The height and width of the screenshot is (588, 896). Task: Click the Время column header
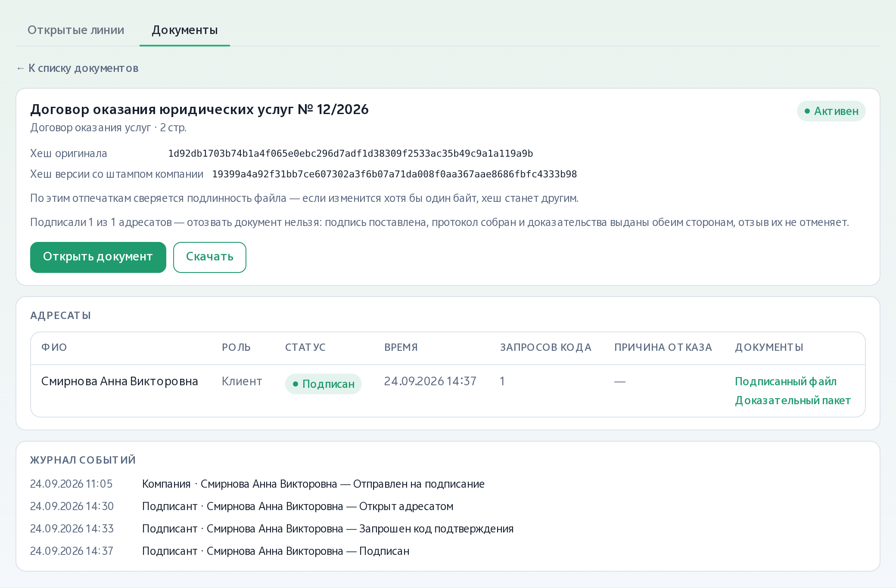coord(401,347)
